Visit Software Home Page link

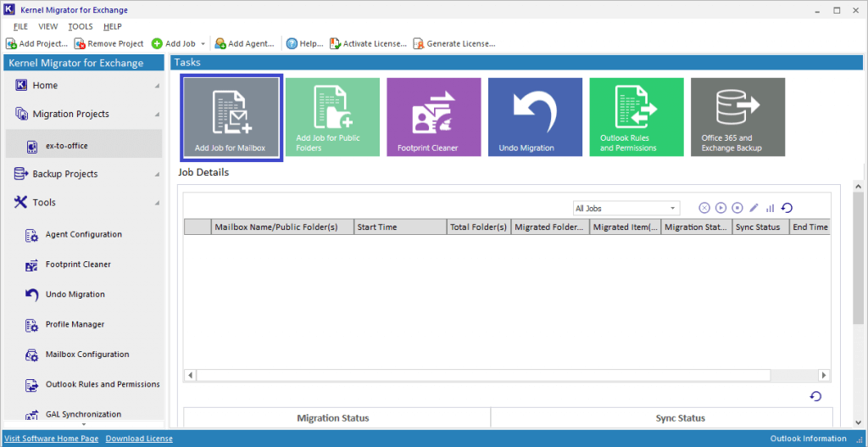point(52,439)
